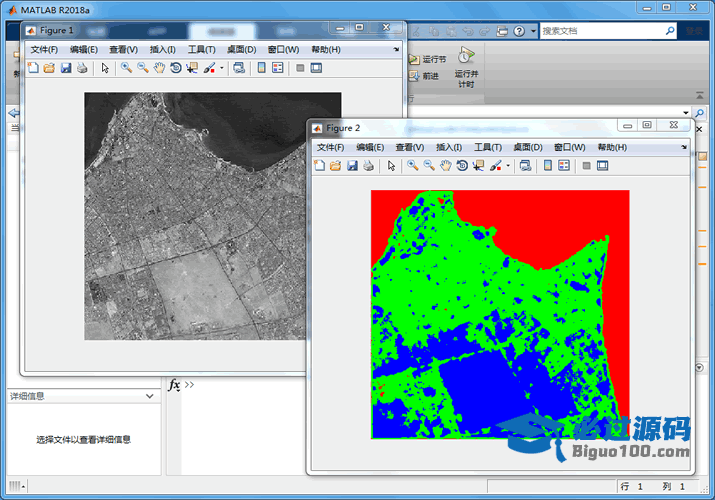The image size is (715, 500).
Task: Click 运行并计时 button in MATLAB ribbon
Action: [466, 67]
